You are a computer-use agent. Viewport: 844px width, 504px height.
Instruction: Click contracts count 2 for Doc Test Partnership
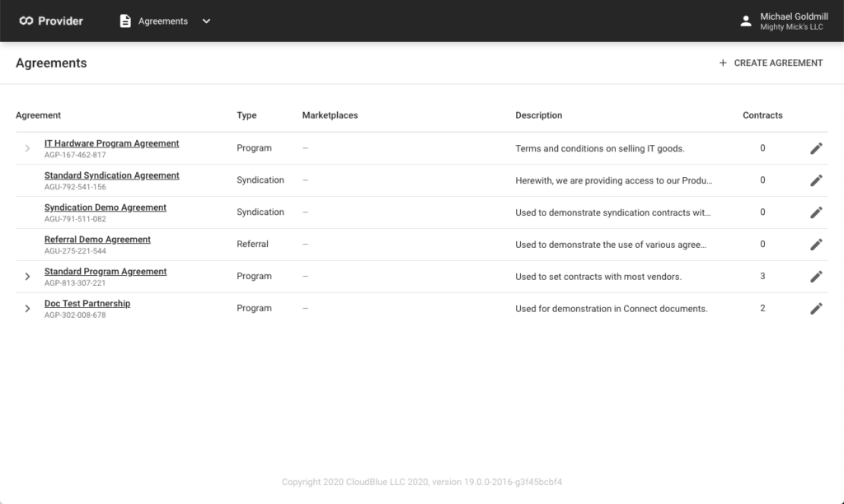762,308
